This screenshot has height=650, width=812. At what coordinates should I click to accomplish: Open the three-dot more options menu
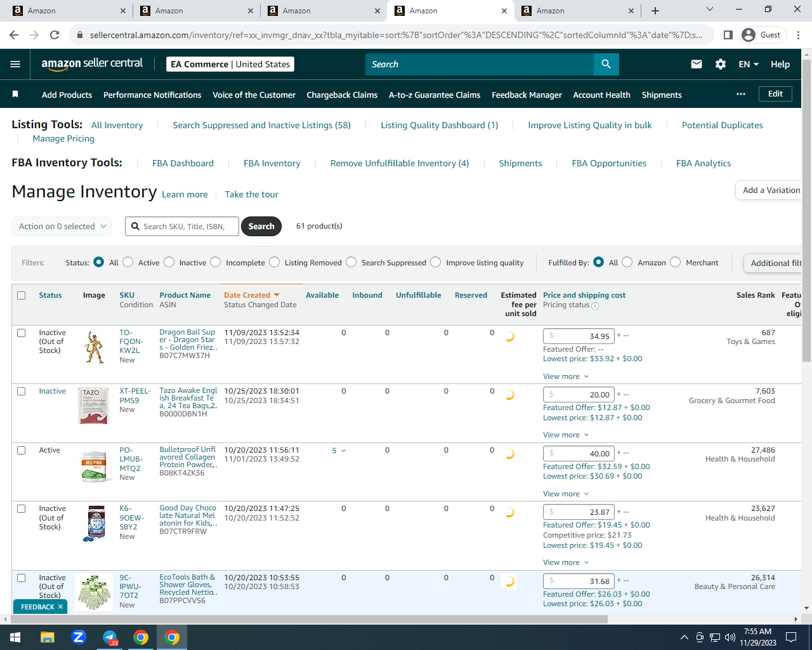click(741, 94)
